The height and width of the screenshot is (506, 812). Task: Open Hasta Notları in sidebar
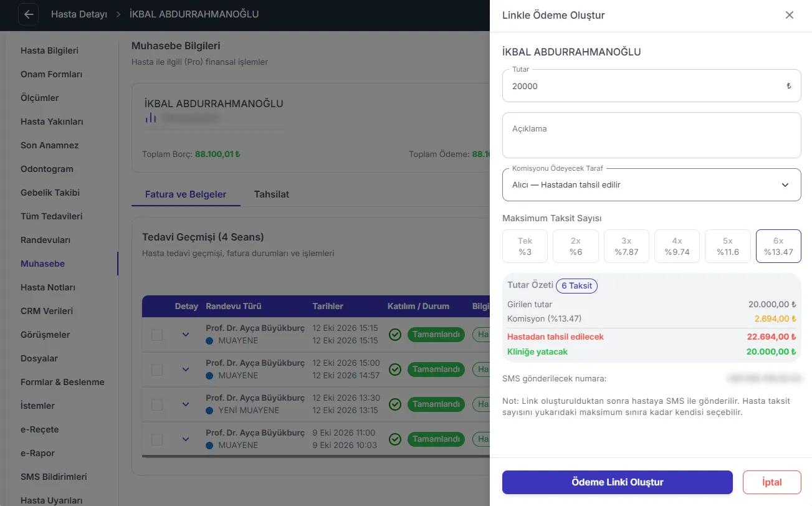tap(48, 287)
